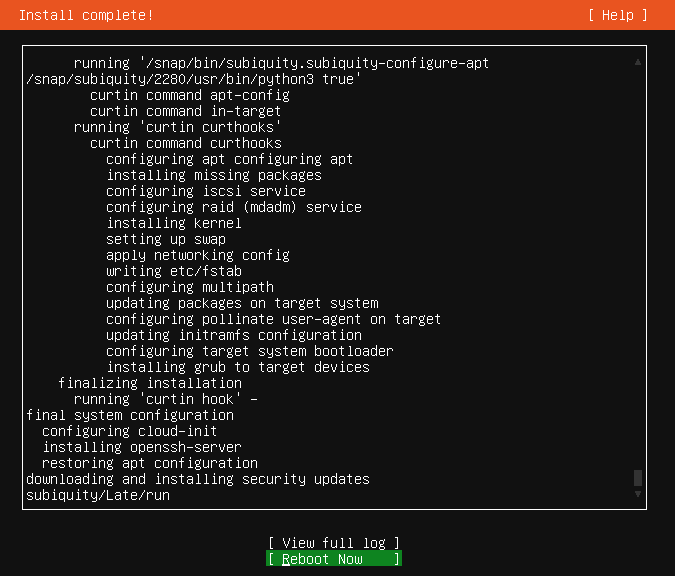Click the 'subiquity/Late/run' log line
Screen dimensions: 675x576
pos(98,495)
